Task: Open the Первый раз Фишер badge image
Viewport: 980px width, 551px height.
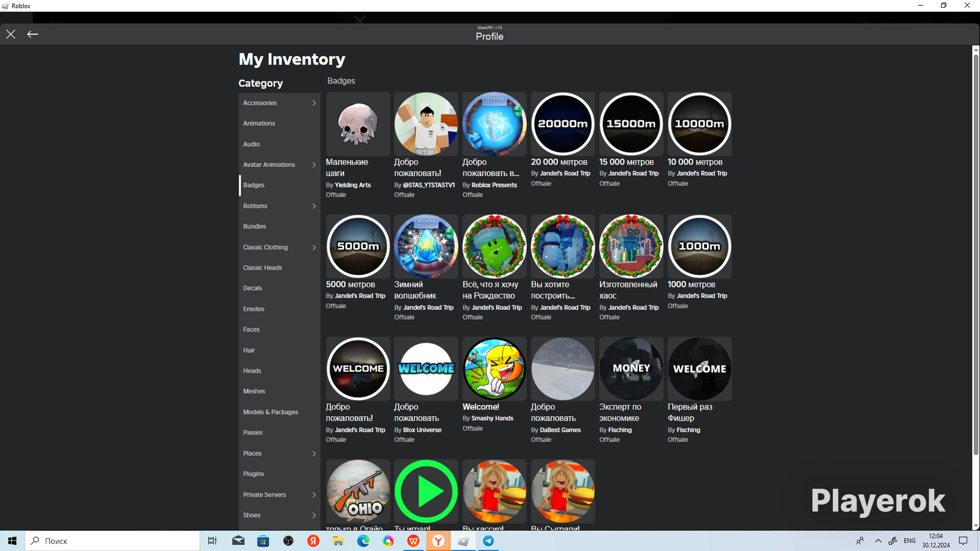Action: [x=699, y=369]
